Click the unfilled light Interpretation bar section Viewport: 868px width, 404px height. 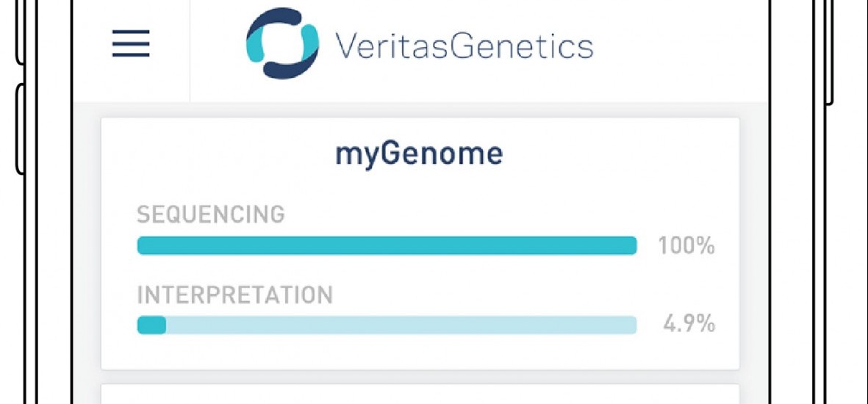pos(401,325)
